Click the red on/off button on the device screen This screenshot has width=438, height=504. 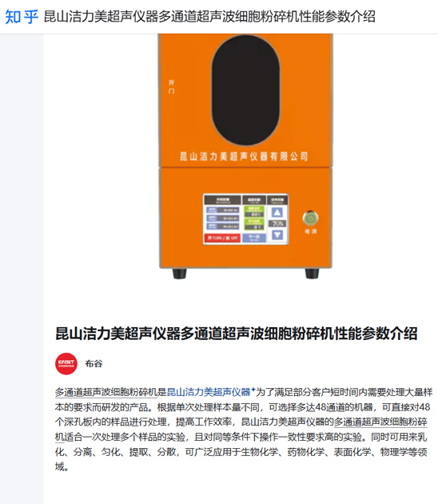click(x=222, y=238)
